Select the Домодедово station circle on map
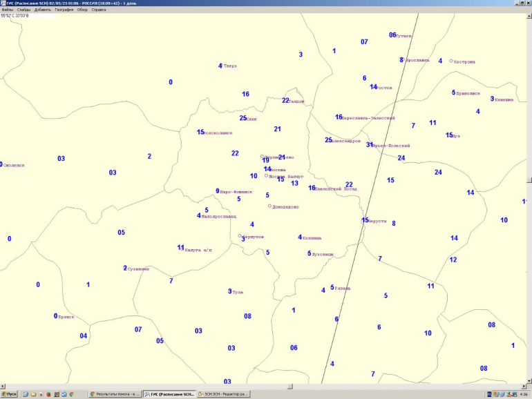The width and height of the screenshot is (532, 399). [x=269, y=206]
